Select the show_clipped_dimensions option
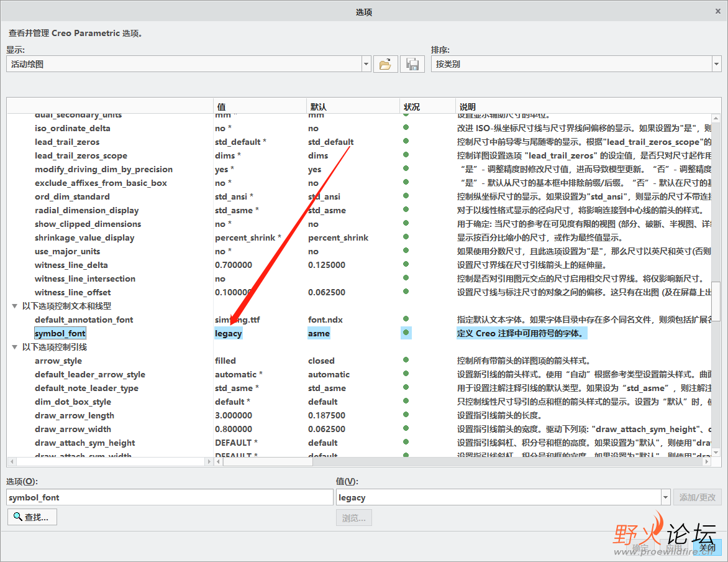 [x=88, y=224]
